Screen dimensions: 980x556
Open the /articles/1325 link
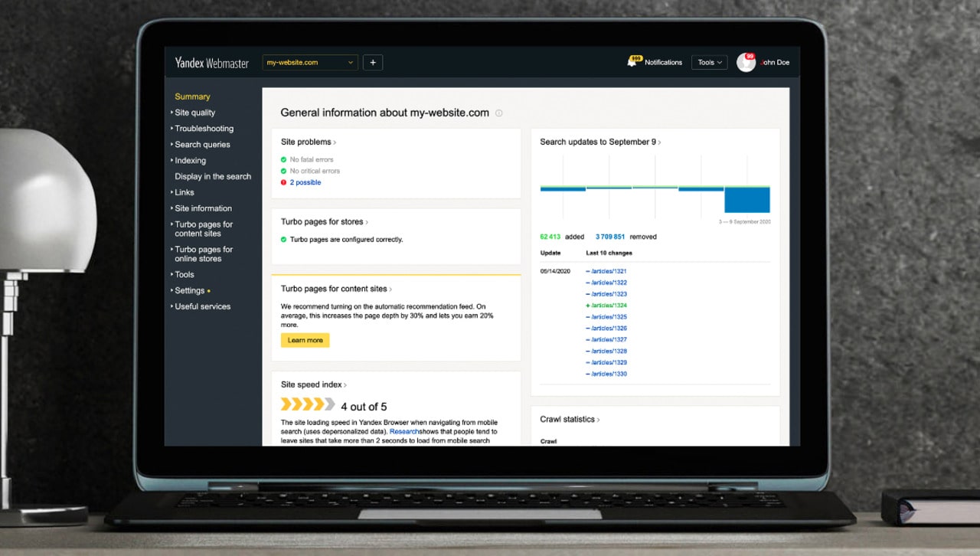click(x=609, y=317)
